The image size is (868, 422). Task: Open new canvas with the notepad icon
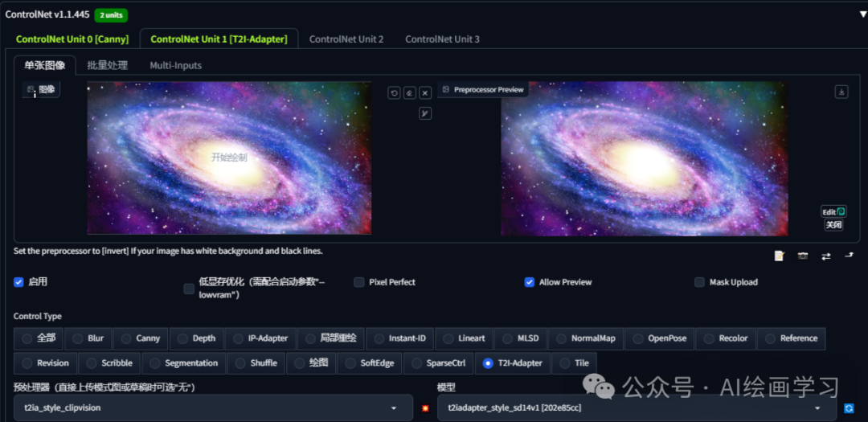780,256
